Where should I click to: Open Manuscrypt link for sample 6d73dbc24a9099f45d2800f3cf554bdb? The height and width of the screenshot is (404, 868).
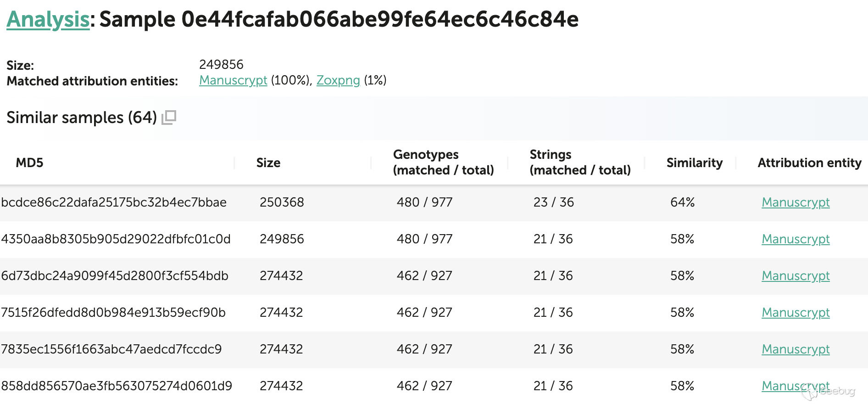pos(796,276)
